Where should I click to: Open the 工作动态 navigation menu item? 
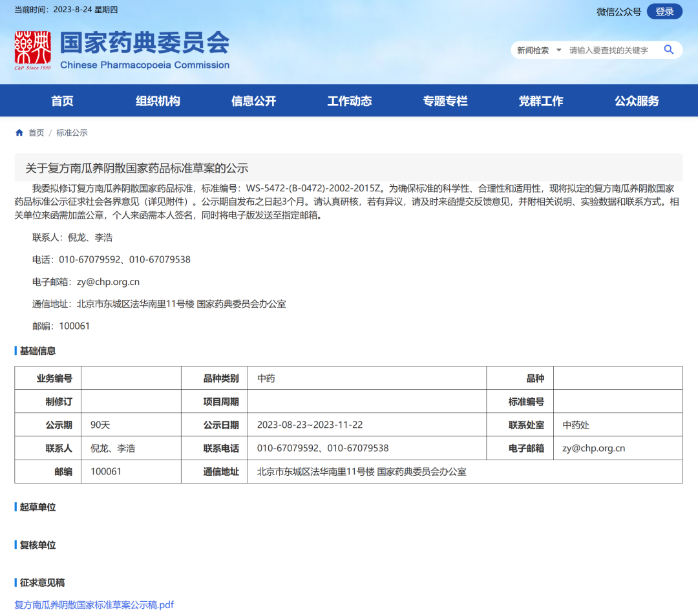coord(350,101)
